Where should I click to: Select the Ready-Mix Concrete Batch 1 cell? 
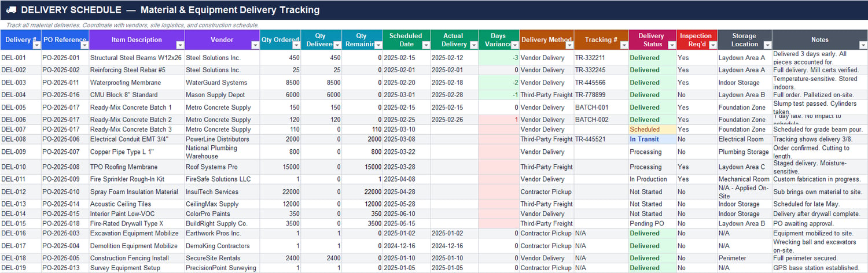tap(137, 108)
